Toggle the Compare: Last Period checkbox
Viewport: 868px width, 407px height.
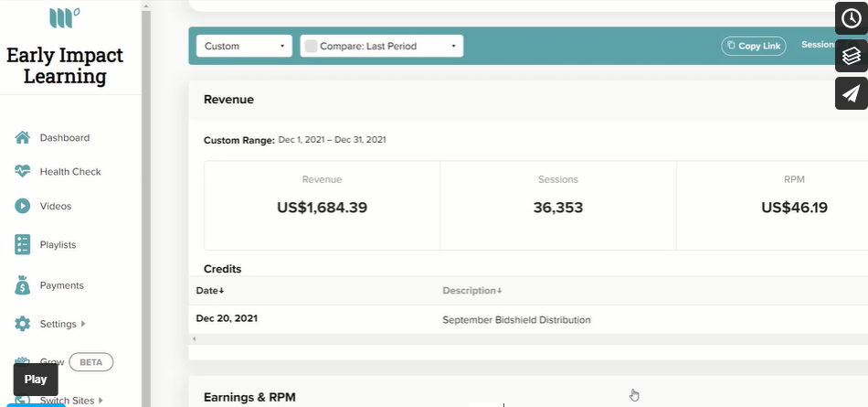click(x=311, y=46)
